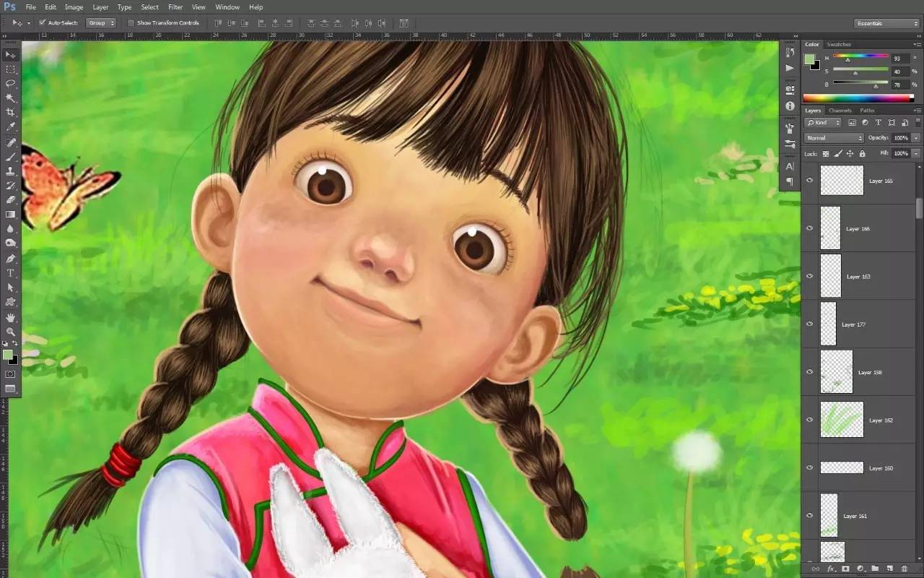Screen dimensions: 924x578
Task: Select the Gradient tool
Action: (x=11, y=215)
